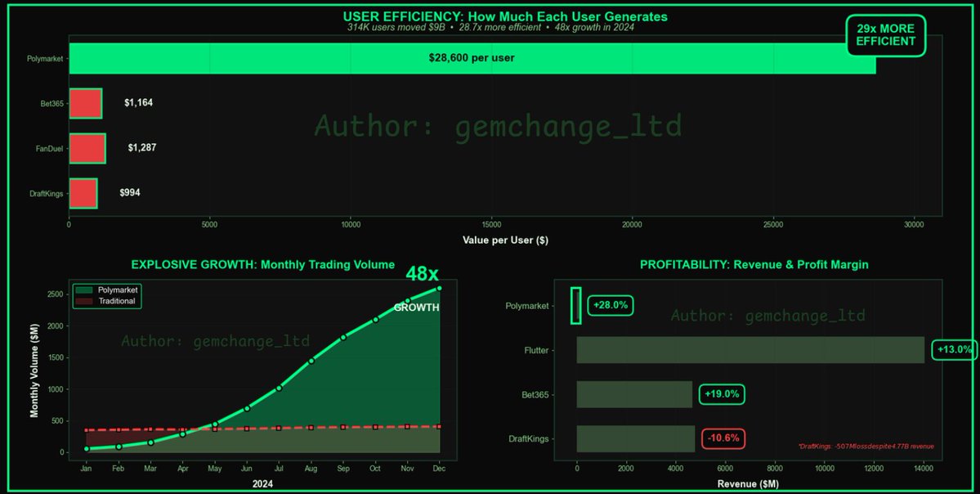Click "Polymarket" label in top efficiency chart
The image size is (980, 494).
coord(45,59)
